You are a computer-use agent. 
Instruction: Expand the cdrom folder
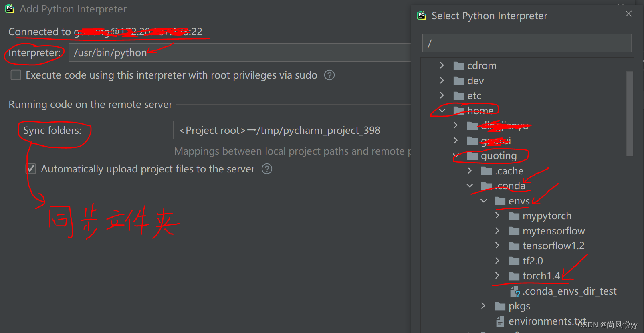[x=442, y=65]
